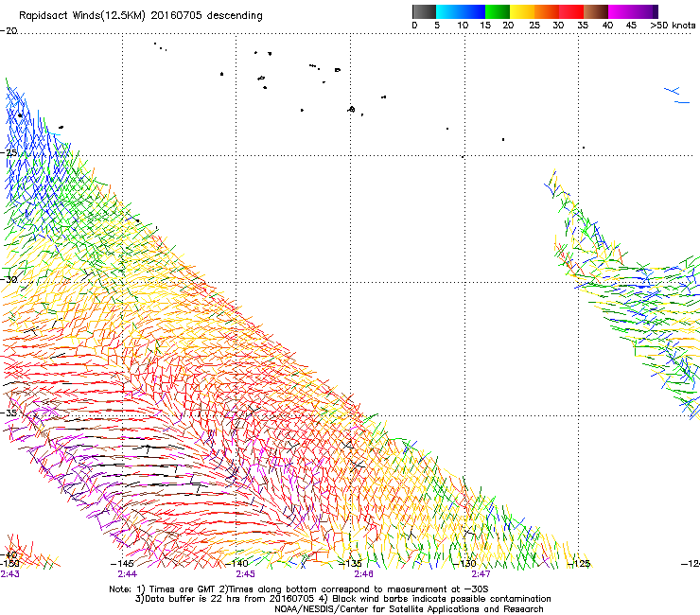Click the latitude label '-35'

[x=9, y=413]
